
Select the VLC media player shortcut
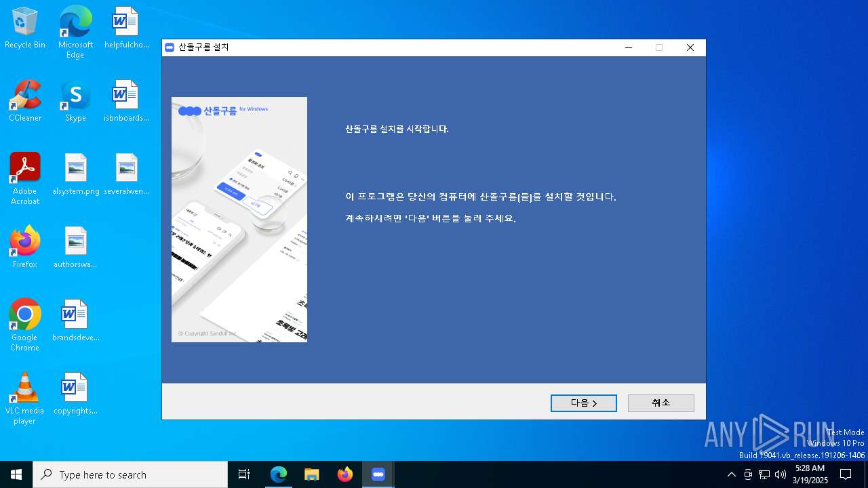(x=25, y=399)
